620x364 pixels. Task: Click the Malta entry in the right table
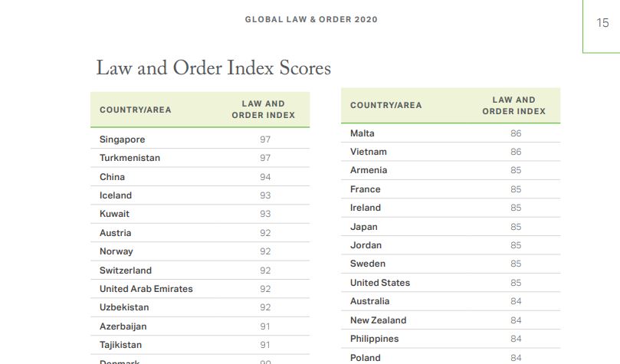(x=362, y=133)
